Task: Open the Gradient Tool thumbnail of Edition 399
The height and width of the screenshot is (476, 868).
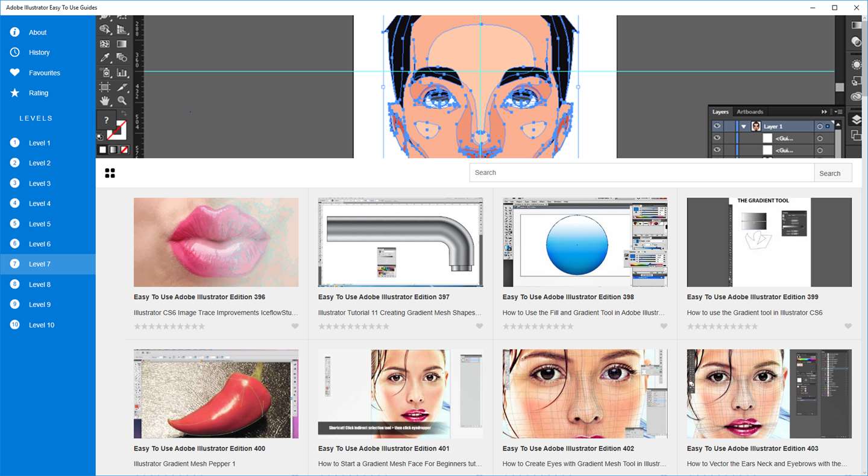Action: coord(769,242)
